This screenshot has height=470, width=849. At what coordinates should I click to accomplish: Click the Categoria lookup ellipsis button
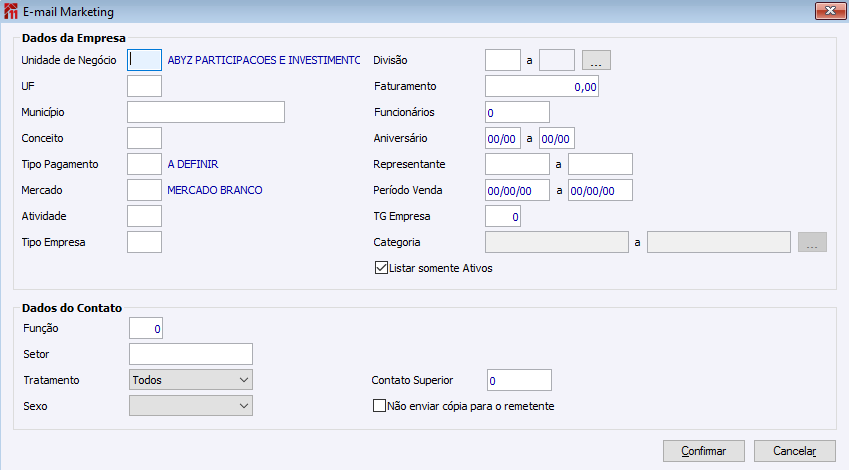click(x=812, y=242)
